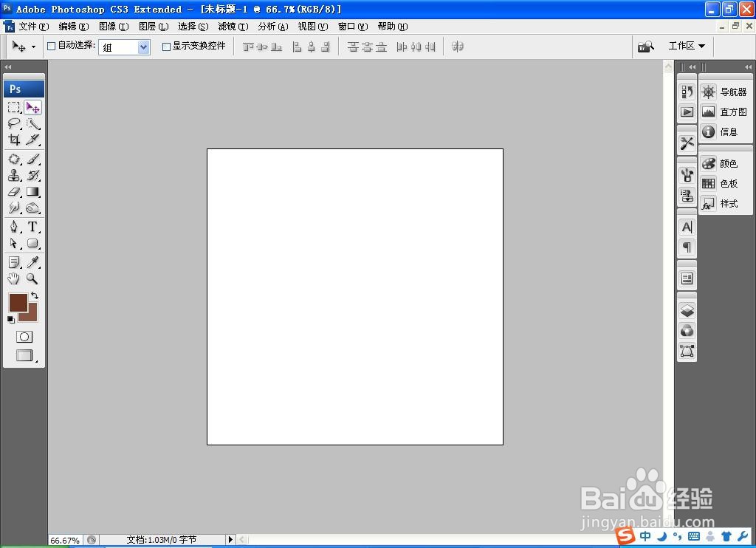Open the Actions panel play icon
756x548 pixels.
pyautogui.click(x=687, y=112)
